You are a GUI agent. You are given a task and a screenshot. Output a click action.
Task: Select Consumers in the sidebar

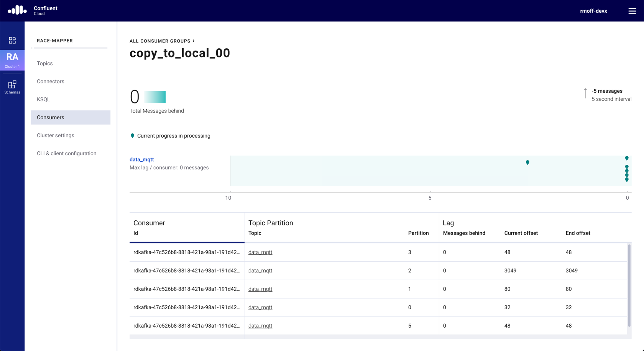[51, 117]
